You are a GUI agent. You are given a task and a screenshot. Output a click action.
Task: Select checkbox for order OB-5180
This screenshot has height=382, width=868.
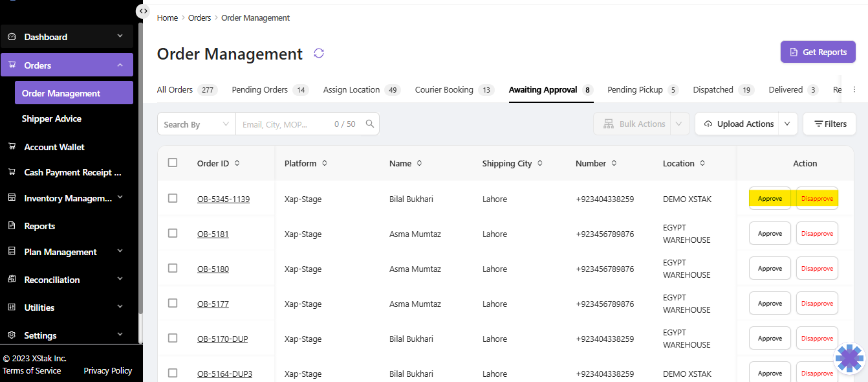tap(173, 268)
